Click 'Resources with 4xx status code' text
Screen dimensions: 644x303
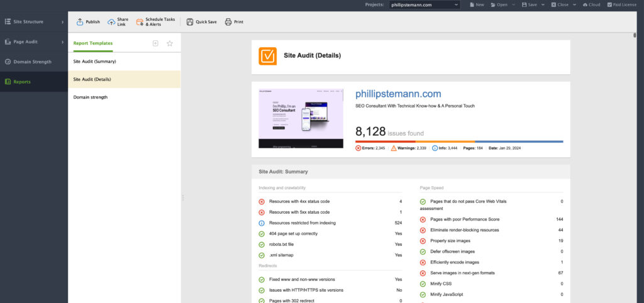tap(299, 202)
